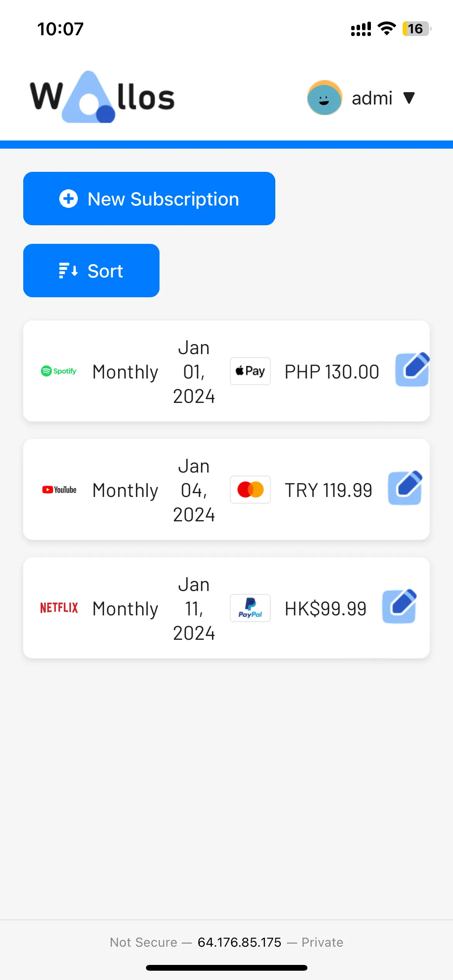Image resolution: width=453 pixels, height=980 pixels.
Task: Edit the Spotify subscription
Action: tap(412, 370)
